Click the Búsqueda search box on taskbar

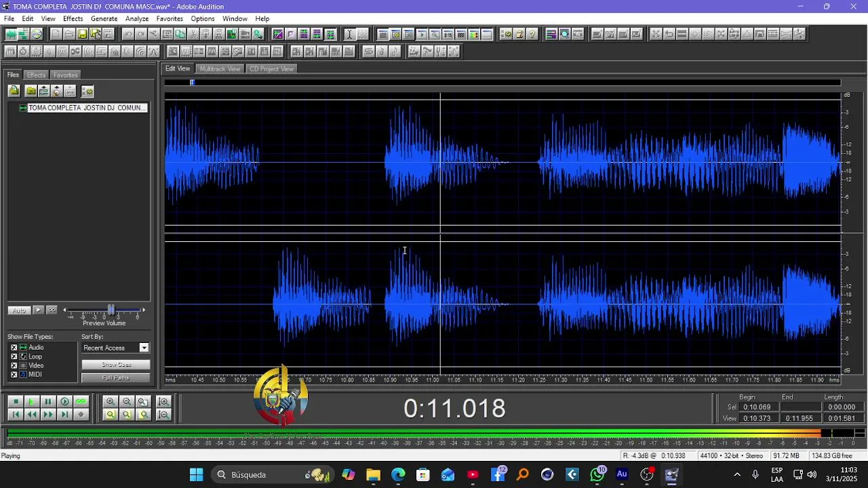(x=273, y=474)
